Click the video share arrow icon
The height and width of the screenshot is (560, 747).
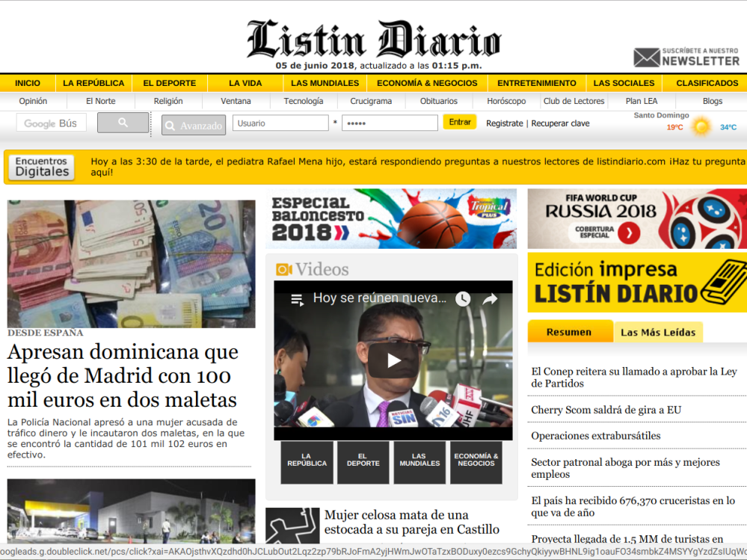490,299
